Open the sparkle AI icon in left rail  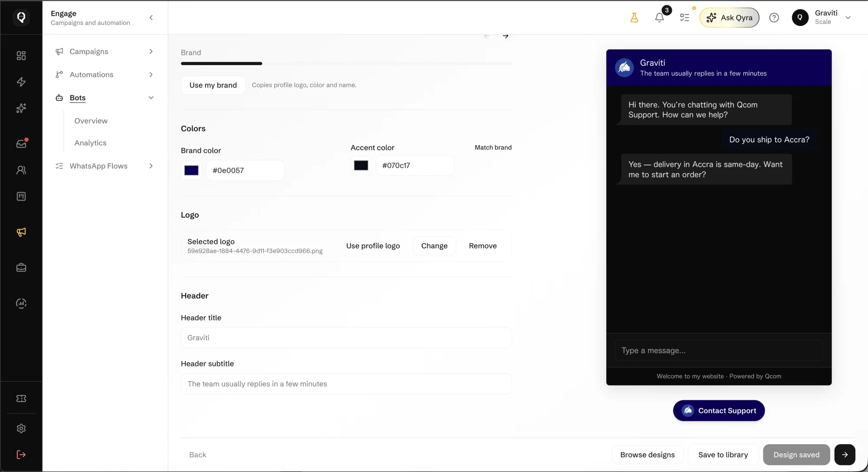click(21, 108)
